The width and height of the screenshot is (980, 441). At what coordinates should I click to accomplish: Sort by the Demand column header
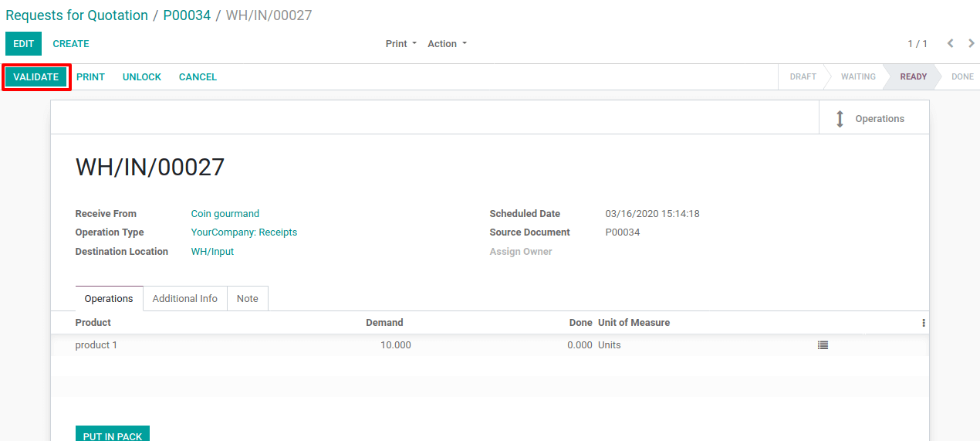(x=384, y=323)
